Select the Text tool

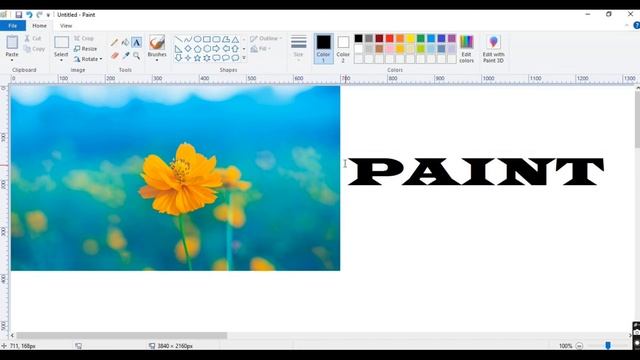[x=137, y=42]
